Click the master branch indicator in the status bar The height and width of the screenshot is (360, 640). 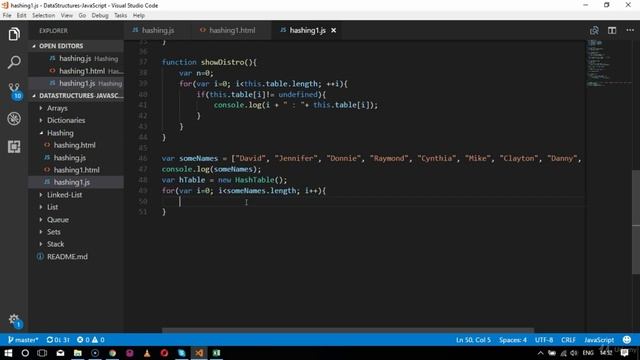click(x=23, y=340)
